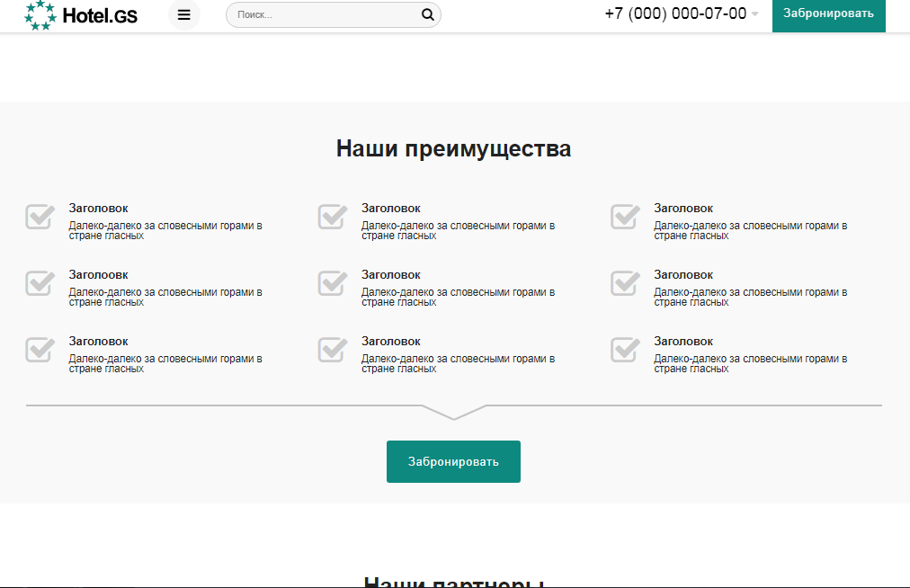This screenshot has height=588, width=910.
Task: Open the hamburger menu next to logo
Action: (x=183, y=14)
